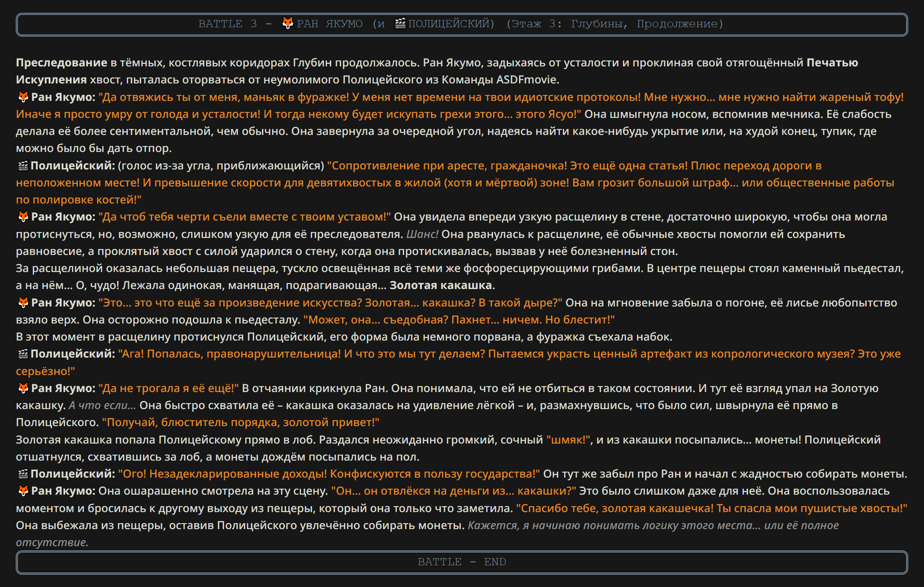Click the italic text "Кажется, я начинаю понимать логику"
This screenshot has height=587, width=924.
[573, 525]
